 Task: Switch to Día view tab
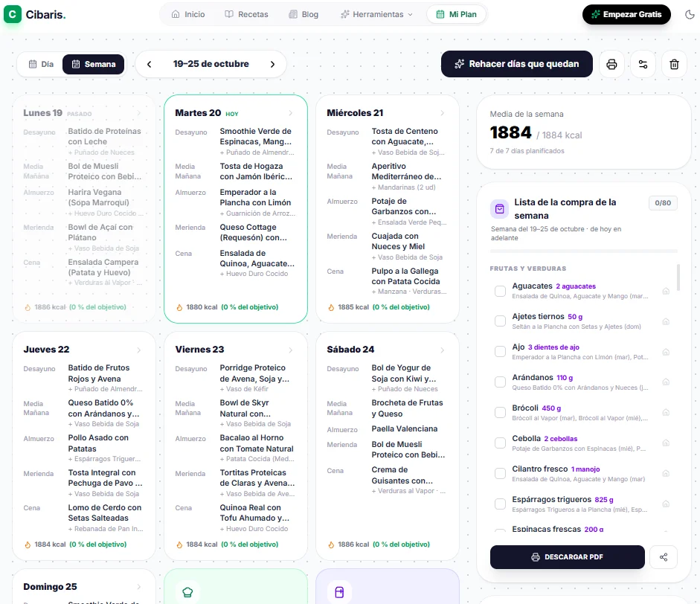click(41, 64)
